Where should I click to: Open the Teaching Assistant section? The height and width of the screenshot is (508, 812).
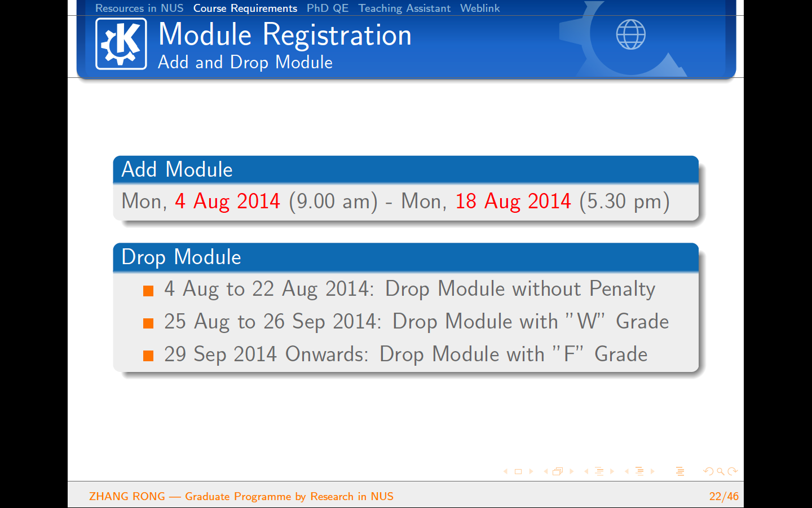click(x=404, y=8)
